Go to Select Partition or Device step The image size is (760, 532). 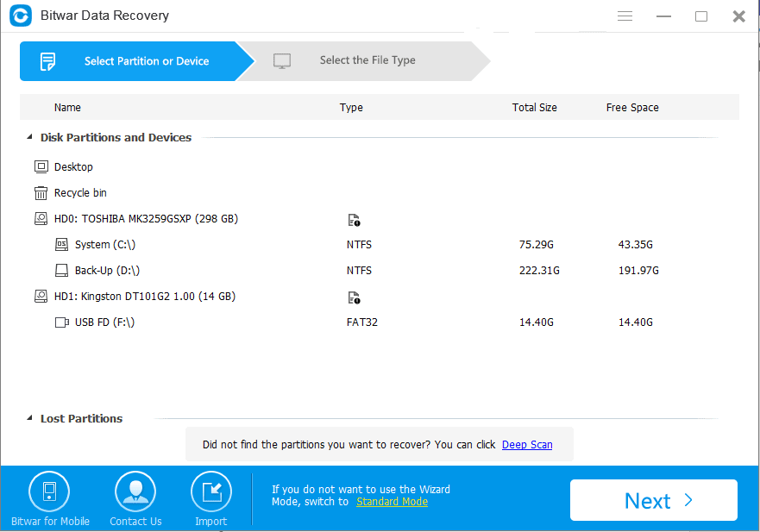(x=136, y=61)
